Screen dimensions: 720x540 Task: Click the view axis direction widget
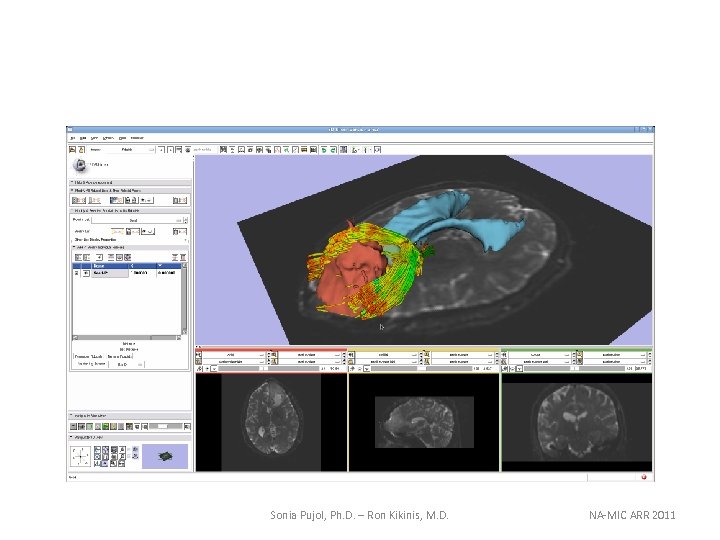[81, 456]
